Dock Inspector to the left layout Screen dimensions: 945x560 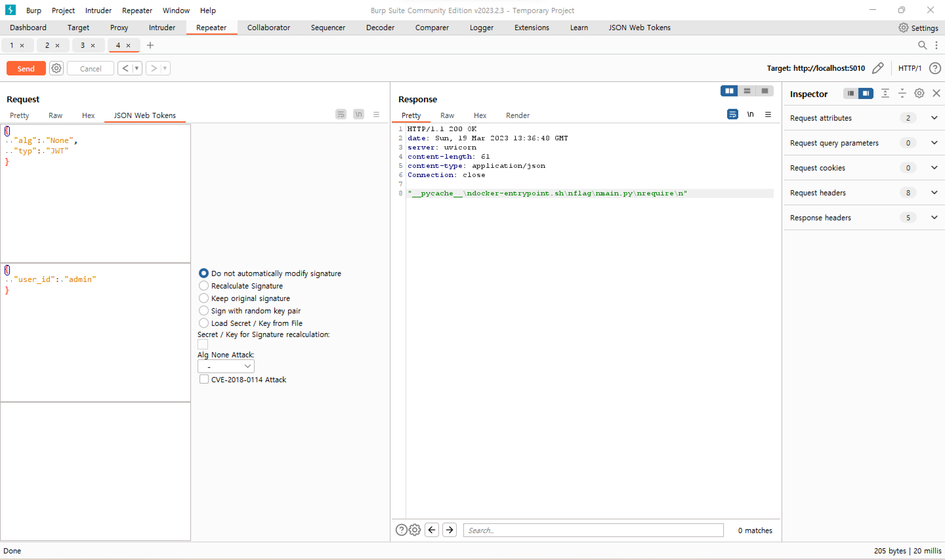[x=850, y=93]
